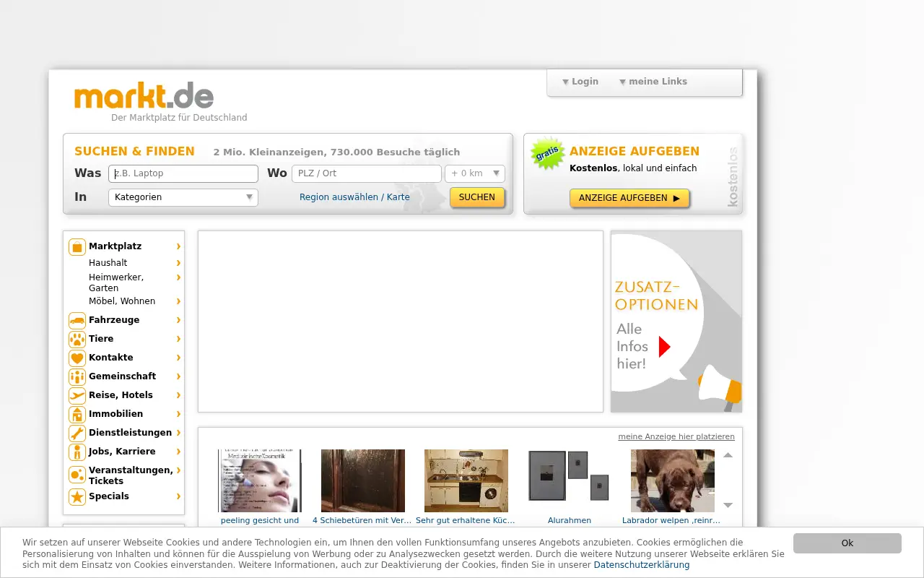Screen dimensions: 924x578
Task: Click the Zusatzoptionen info banner
Action: [x=676, y=322]
